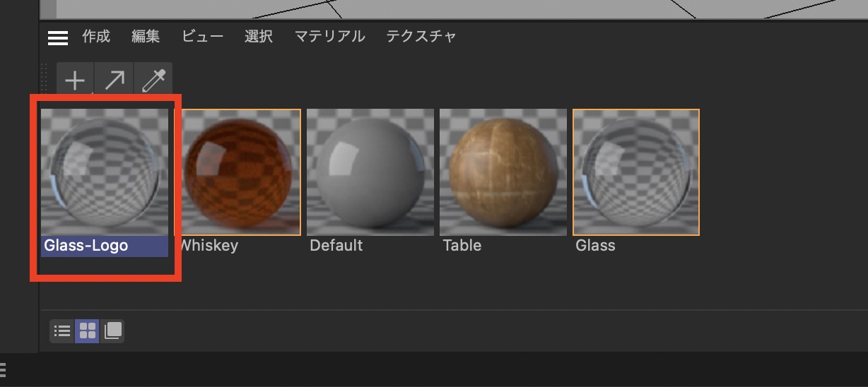This screenshot has width=868, height=387.
Task: Open the ビュー menu
Action: coord(202,37)
